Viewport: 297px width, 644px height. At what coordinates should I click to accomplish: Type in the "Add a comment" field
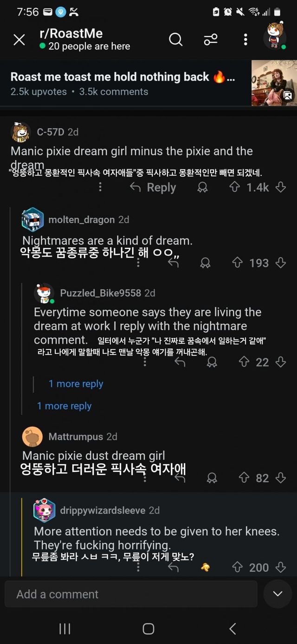131,594
